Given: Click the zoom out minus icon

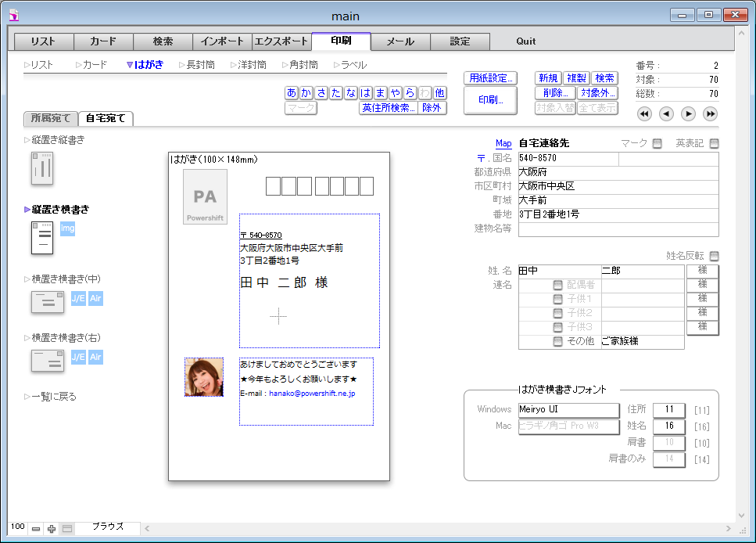Looking at the screenshot, I should [x=36, y=529].
